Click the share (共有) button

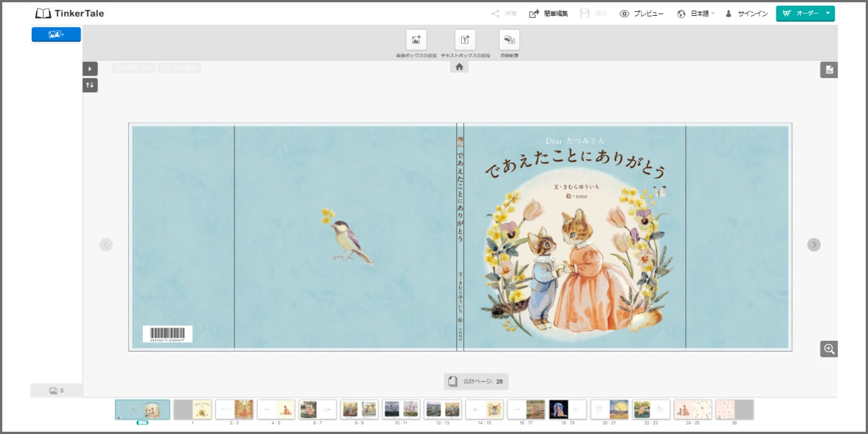click(x=504, y=14)
